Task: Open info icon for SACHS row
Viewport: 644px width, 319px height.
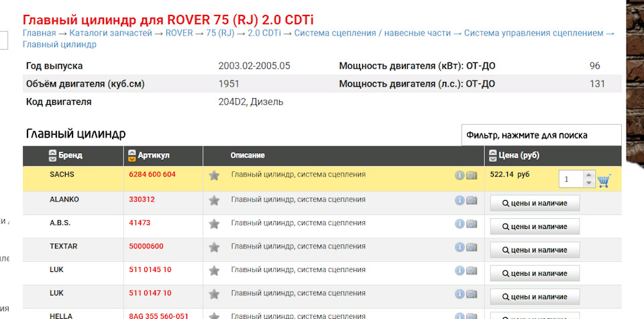Action: 460,175
